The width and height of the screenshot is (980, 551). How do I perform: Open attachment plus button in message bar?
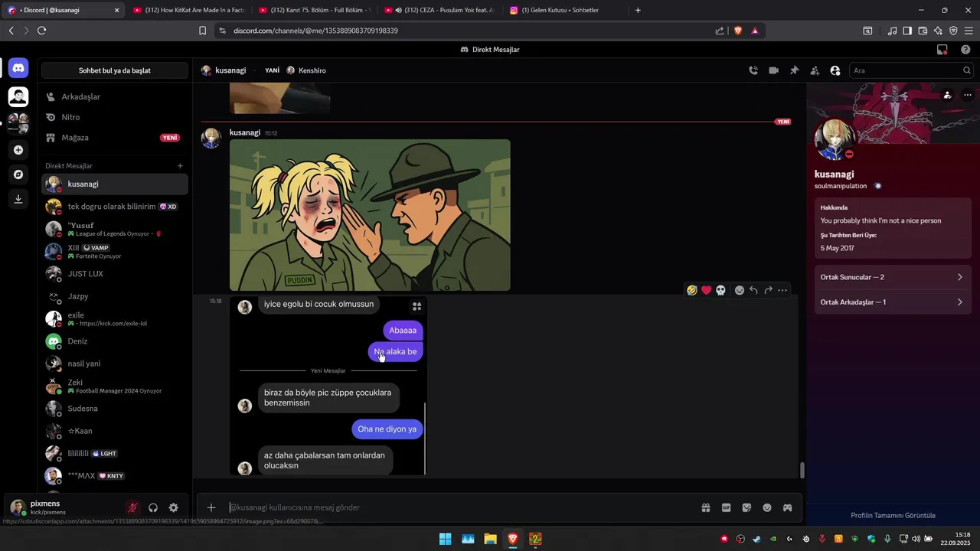(211, 507)
